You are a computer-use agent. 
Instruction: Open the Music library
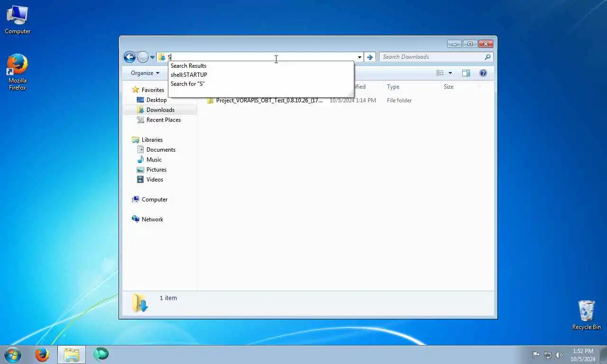coord(154,160)
